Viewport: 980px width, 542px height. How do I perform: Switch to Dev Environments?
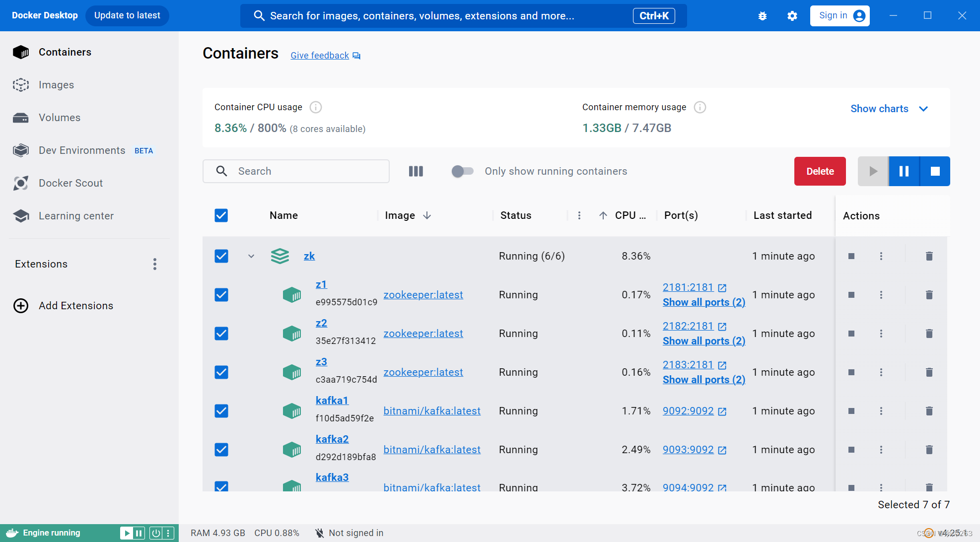pos(81,150)
